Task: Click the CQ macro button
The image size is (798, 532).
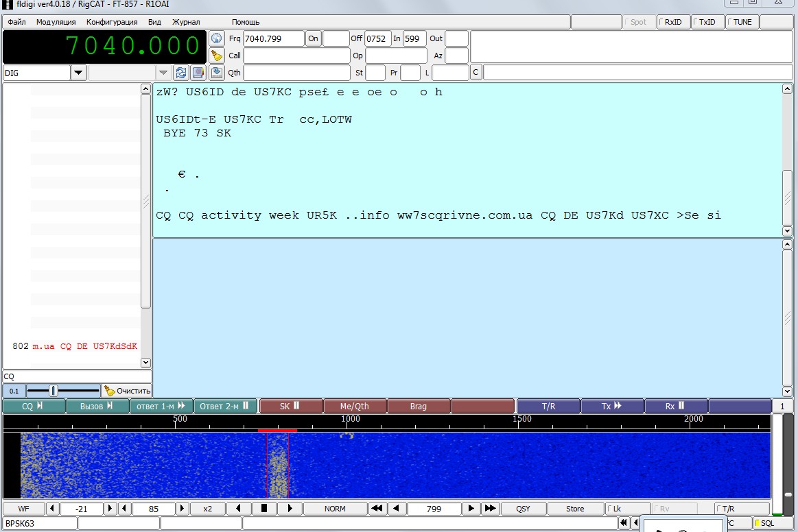Action: coord(33,407)
